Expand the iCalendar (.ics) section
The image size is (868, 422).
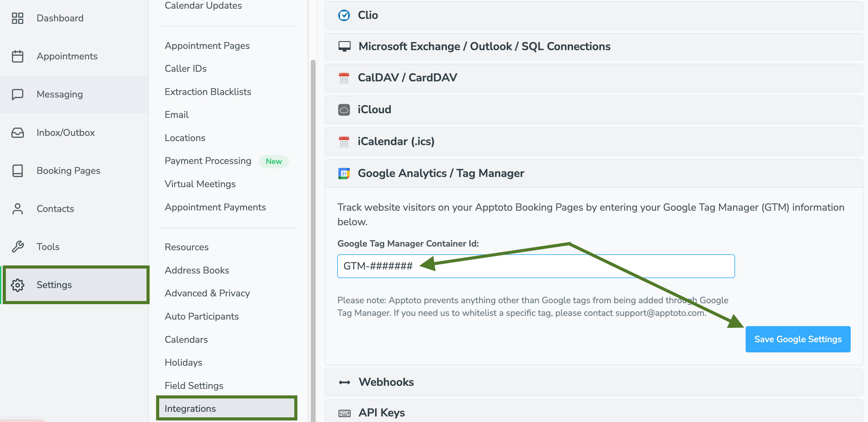click(x=593, y=141)
